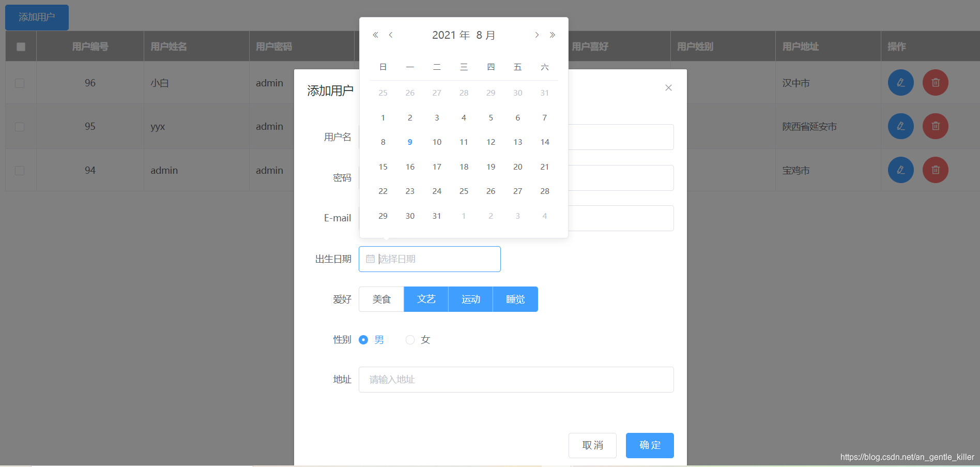
Task: Click the 添加用户 button at top
Action: pyautogui.click(x=37, y=17)
